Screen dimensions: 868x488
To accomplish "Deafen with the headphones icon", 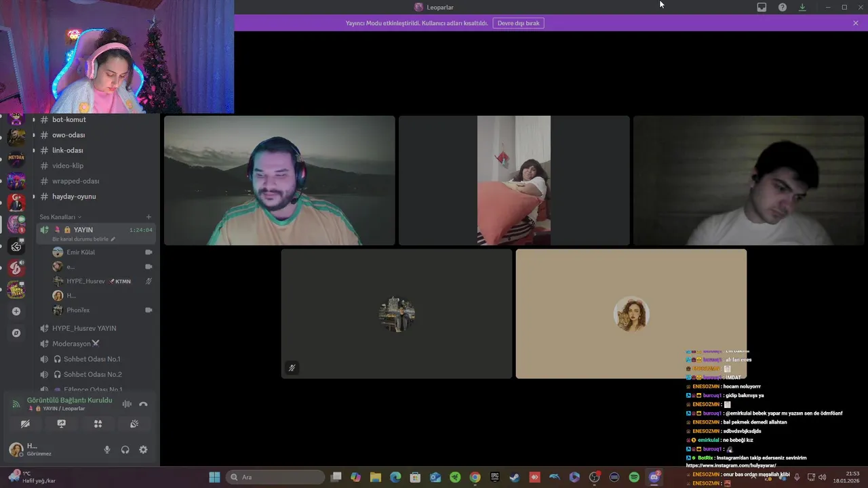I will pos(125,449).
